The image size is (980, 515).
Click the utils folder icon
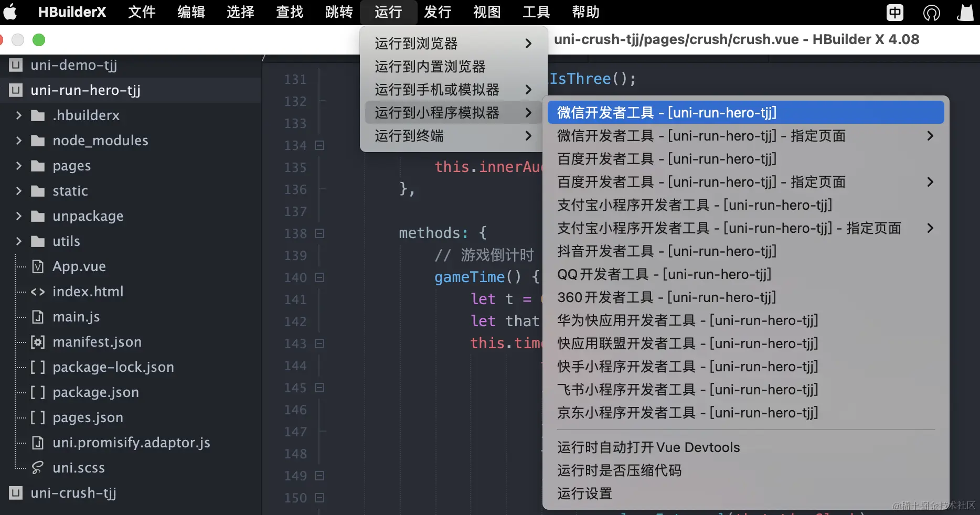click(x=38, y=241)
